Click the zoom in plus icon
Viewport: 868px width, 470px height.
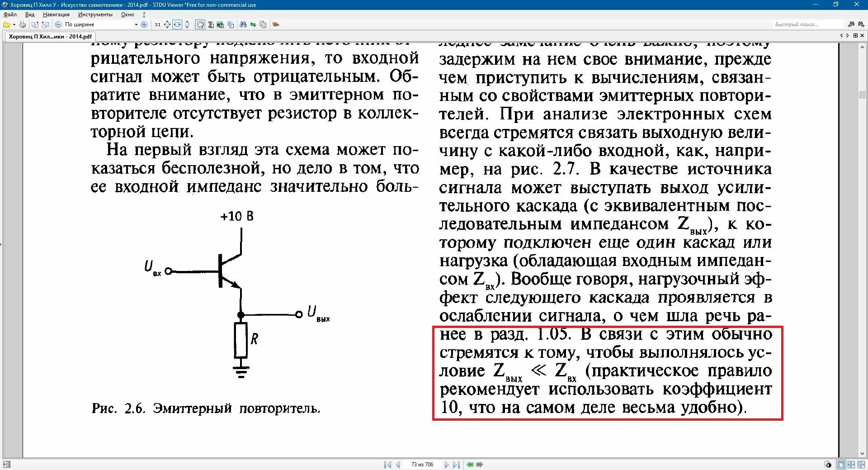tap(144, 24)
